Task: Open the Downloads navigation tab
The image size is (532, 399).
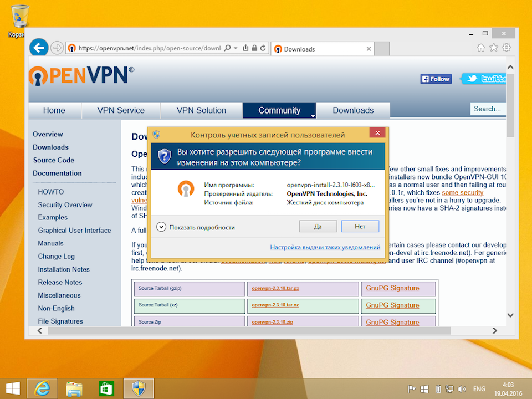Action: [353, 110]
